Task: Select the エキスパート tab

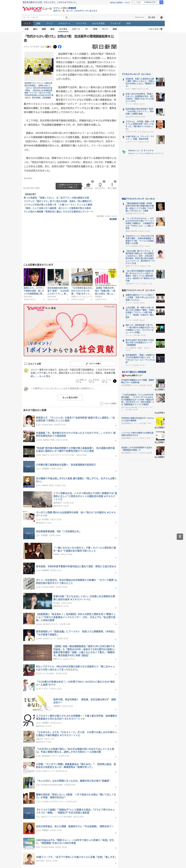Action: click(x=64, y=24)
